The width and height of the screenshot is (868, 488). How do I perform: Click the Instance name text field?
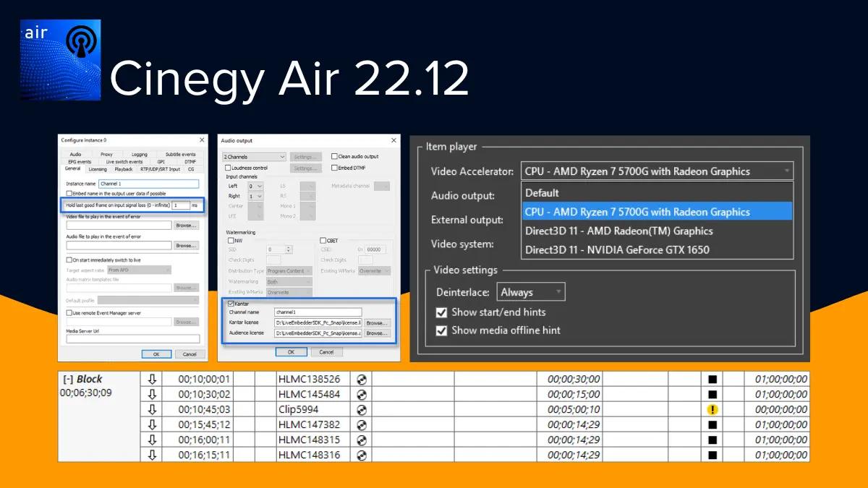[x=149, y=184]
